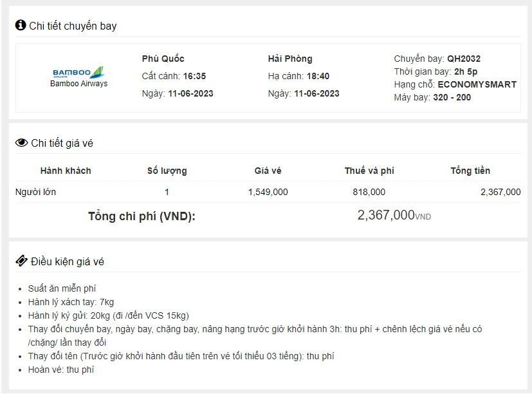Select the Chi tiết chuyến bay heading

73,26
